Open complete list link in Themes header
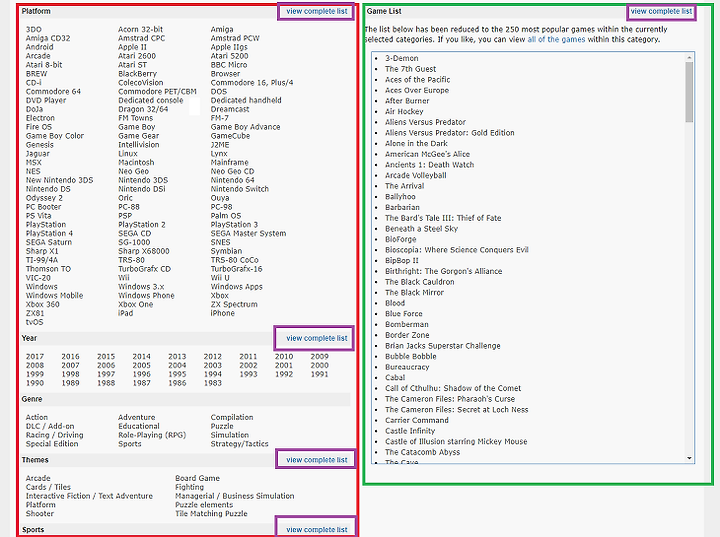The width and height of the screenshot is (720, 537). point(317,460)
